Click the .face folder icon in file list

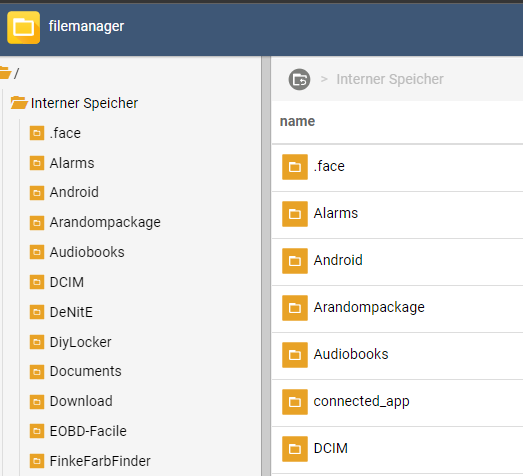295,167
